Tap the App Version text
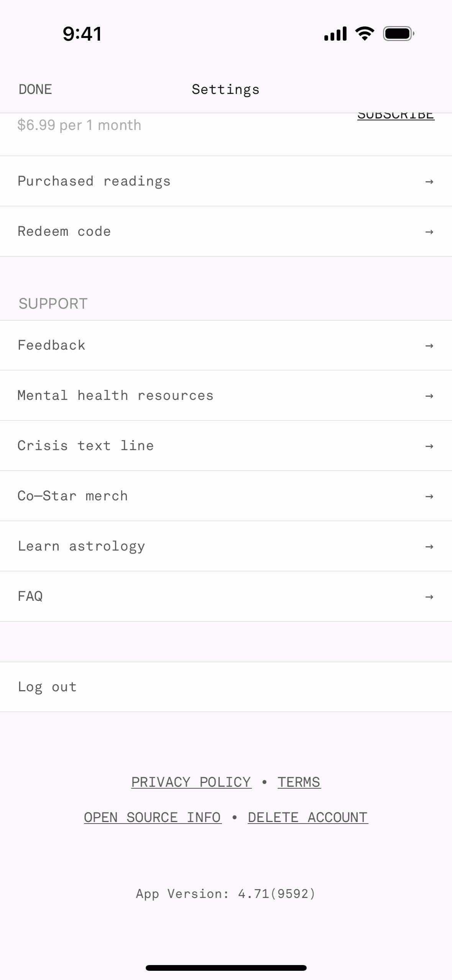Image resolution: width=452 pixels, height=980 pixels. 226,894
